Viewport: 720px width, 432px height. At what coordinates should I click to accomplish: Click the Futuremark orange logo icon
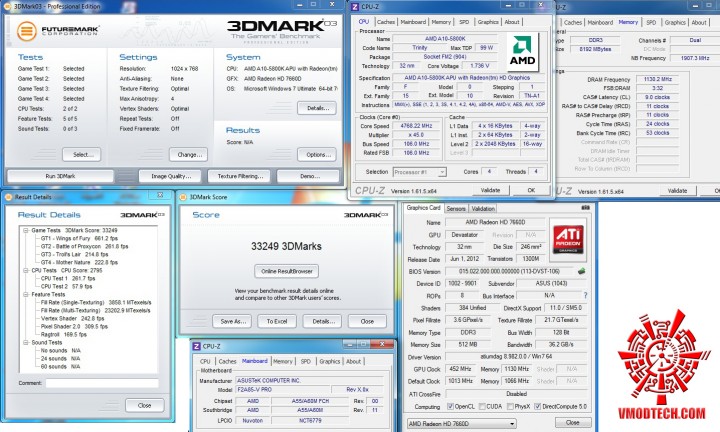[27, 31]
